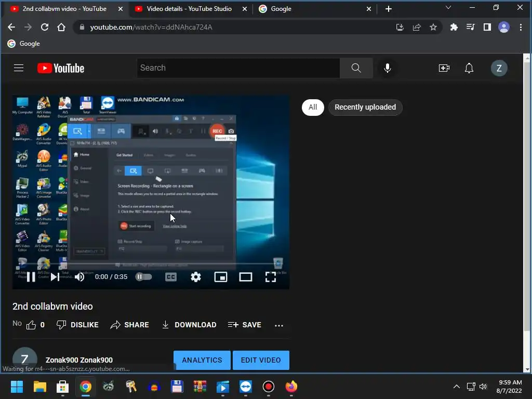Select the 2nd collabvm video tab
The width and height of the screenshot is (532, 399).
pos(64,9)
